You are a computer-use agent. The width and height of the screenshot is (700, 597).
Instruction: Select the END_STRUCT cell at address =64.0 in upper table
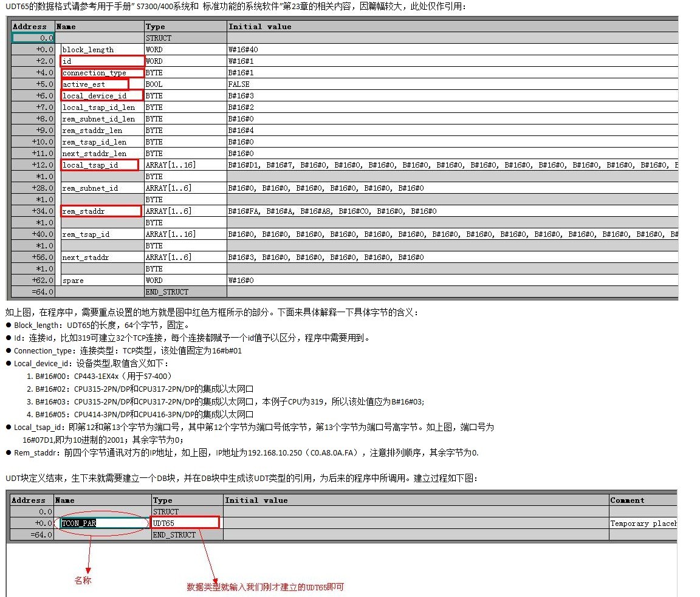pos(185,292)
